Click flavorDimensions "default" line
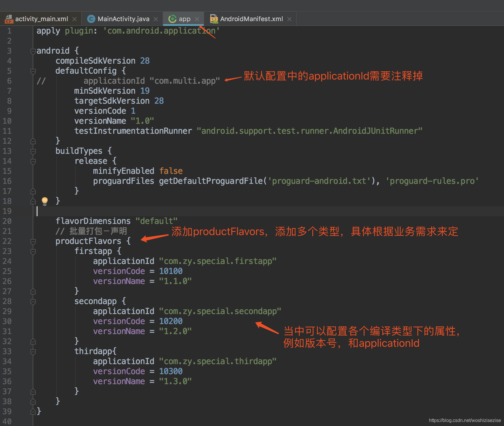The width and height of the screenshot is (504, 426). click(x=117, y=221)
